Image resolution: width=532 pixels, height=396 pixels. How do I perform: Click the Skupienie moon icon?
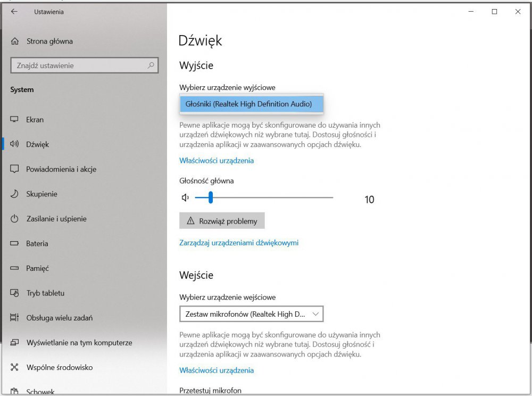click(x=15, y=194)
